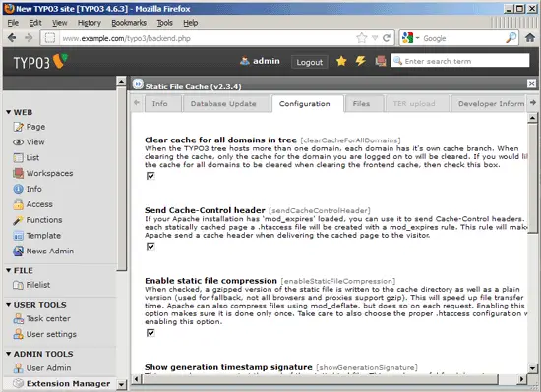Uncheck Clear cache for all domains checkbox
Screen dimensions: 541x392
tap(150, 176)
